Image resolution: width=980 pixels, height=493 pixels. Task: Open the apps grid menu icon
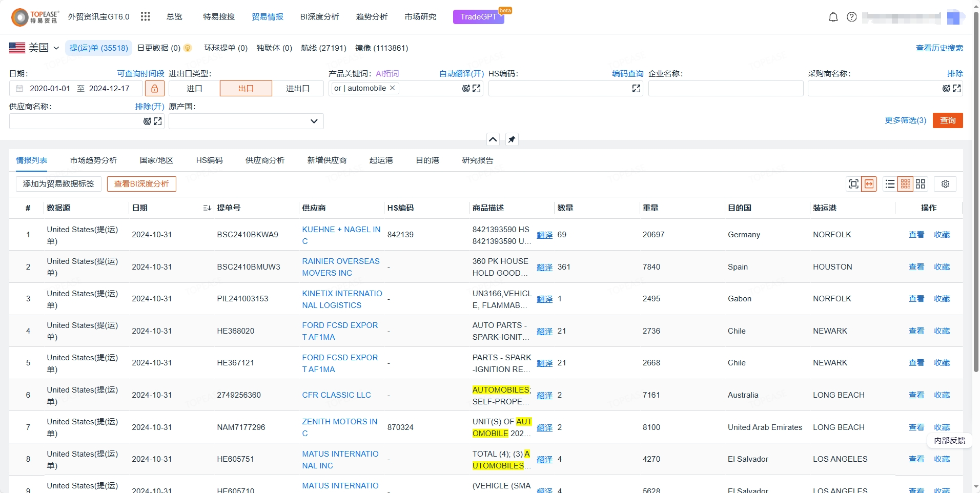tap(146, 17)
